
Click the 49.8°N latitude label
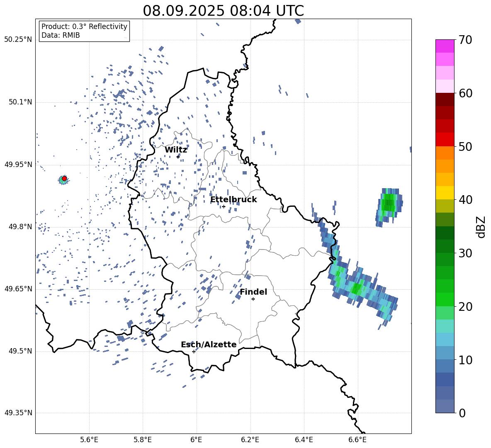[x=20, y=227]
